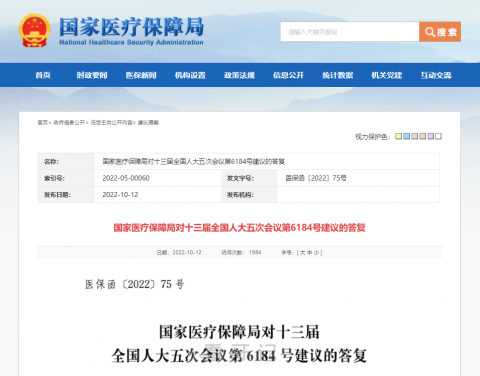Open 政府信息公开 breadcrumb link
Image resolution: width=480 pixels, height=376 pixels.
click(69, 123)
